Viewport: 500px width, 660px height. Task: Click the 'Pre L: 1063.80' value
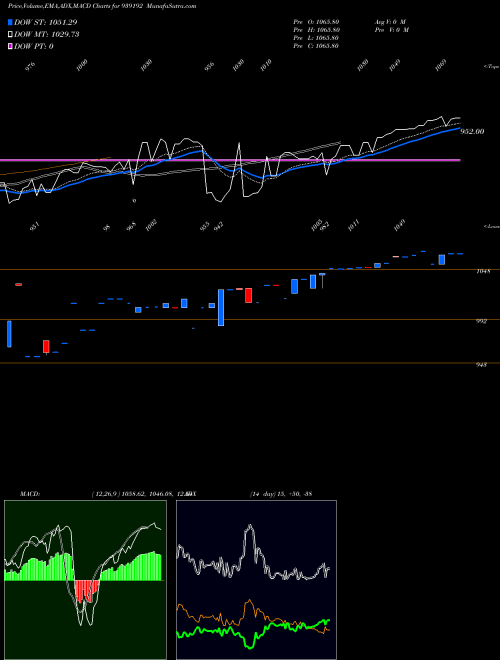pos(316,38)
